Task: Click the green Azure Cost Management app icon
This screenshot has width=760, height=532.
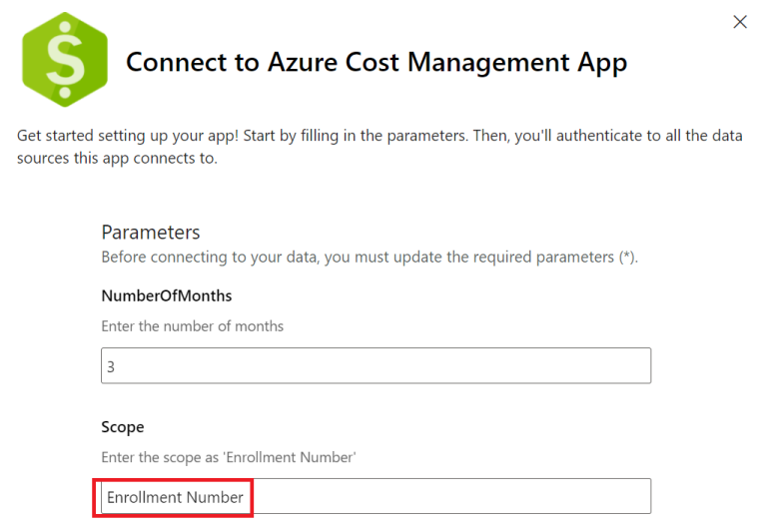Action: [x=64, y=60]
